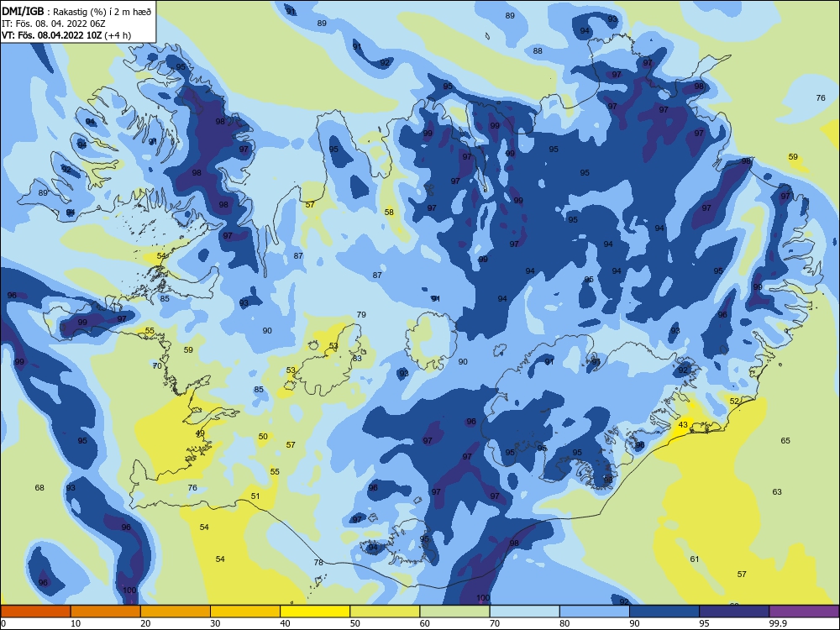Click the humidity value 79 on the map

pos(361,314)
